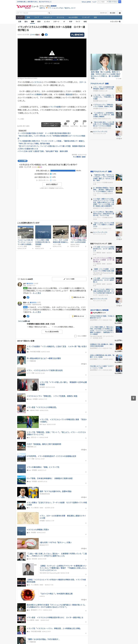The image size is (138, 644).
Task: Click the ある程度懸念を感じる poll bar
Action: coord(51,174)
